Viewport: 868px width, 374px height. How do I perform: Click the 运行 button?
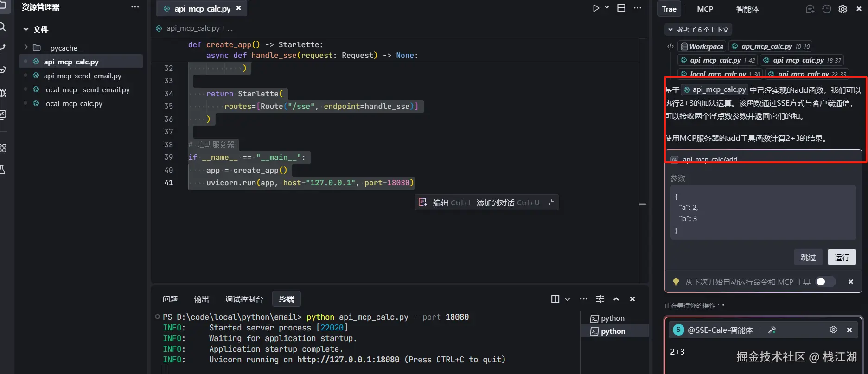pyautogui.click(x=842, y=257)
